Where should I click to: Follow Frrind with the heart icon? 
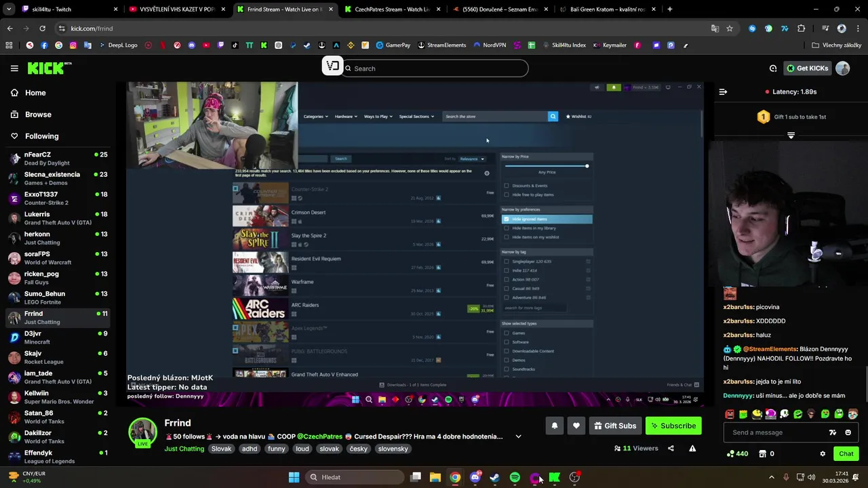(x=576, y=426)
